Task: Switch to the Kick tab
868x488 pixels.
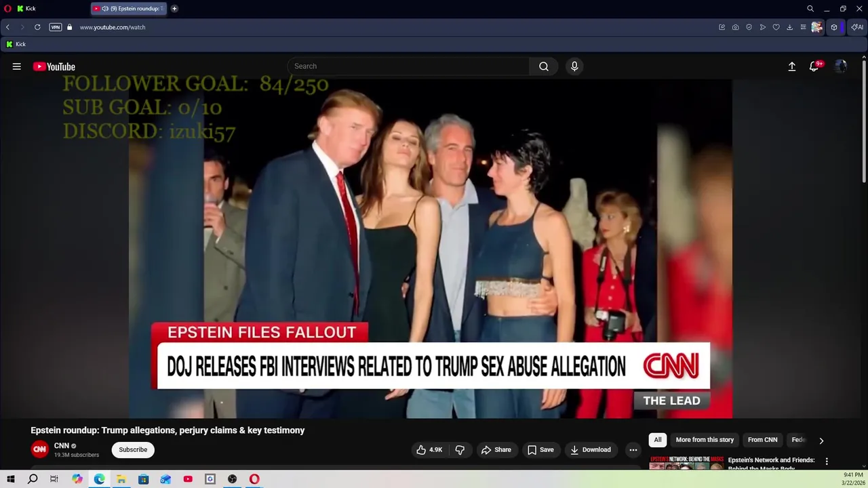Action: point(51,9)
